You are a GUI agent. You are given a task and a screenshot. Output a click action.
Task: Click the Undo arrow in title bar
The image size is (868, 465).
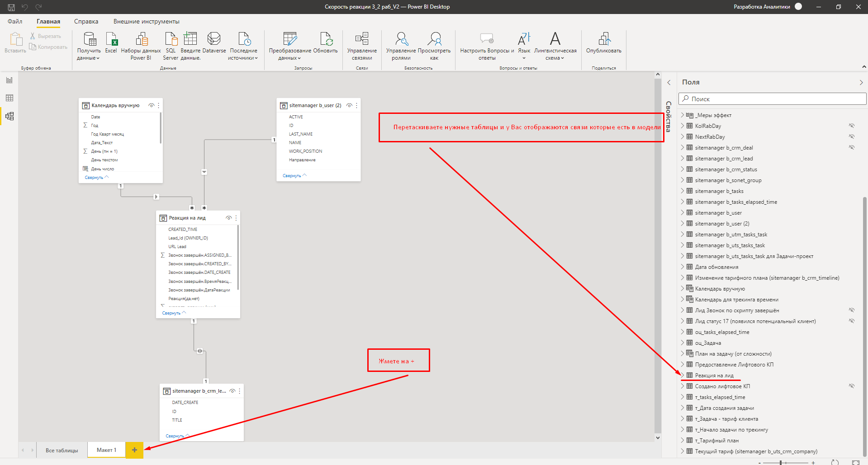pyautogui.click(x=25, y=7)
